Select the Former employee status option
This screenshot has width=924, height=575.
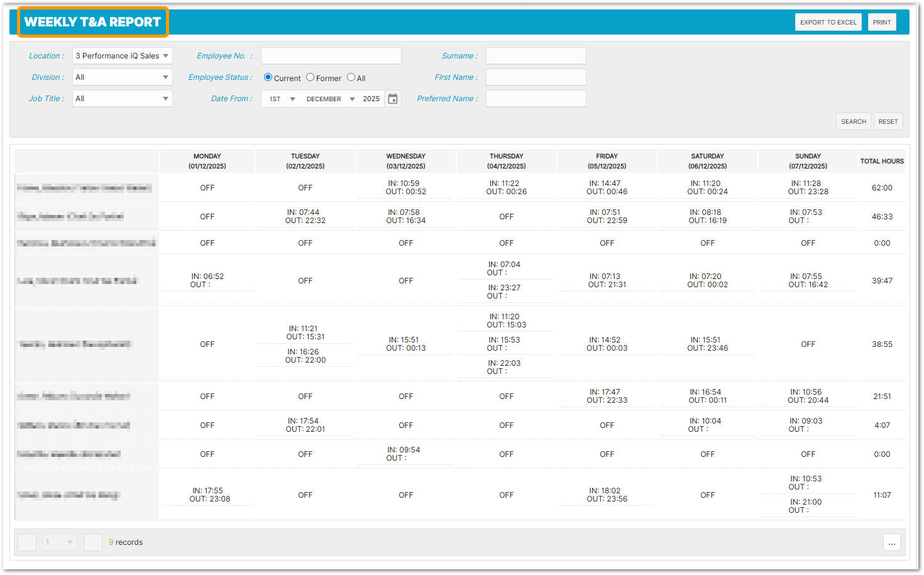pos(311,77)
